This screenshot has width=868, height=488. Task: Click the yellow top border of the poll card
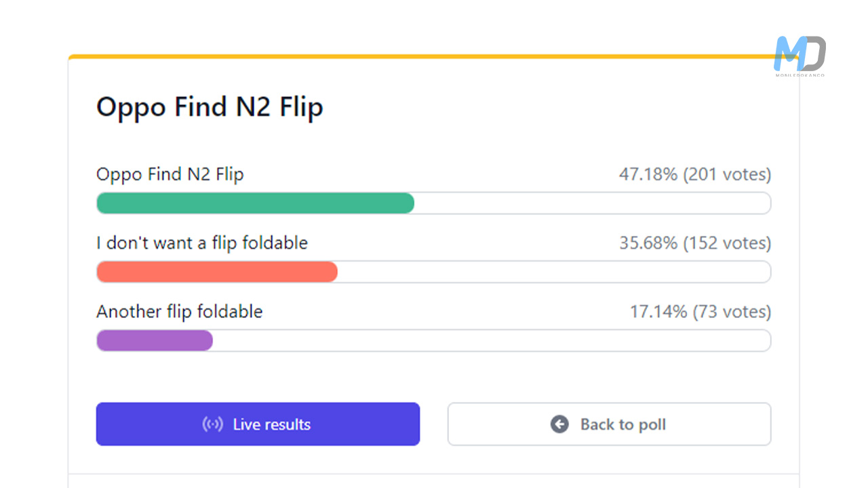point(420,56)
